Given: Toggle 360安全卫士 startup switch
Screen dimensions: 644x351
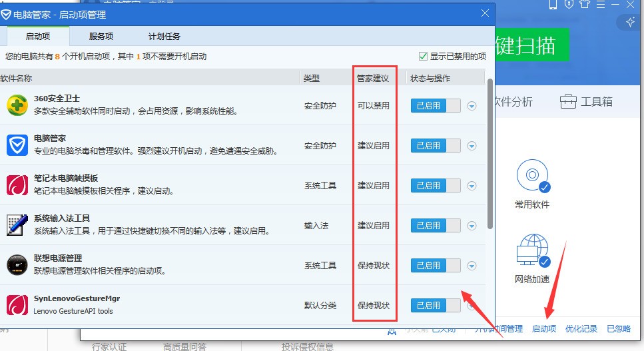Looking at the screenshot, I should click(436, 105).
